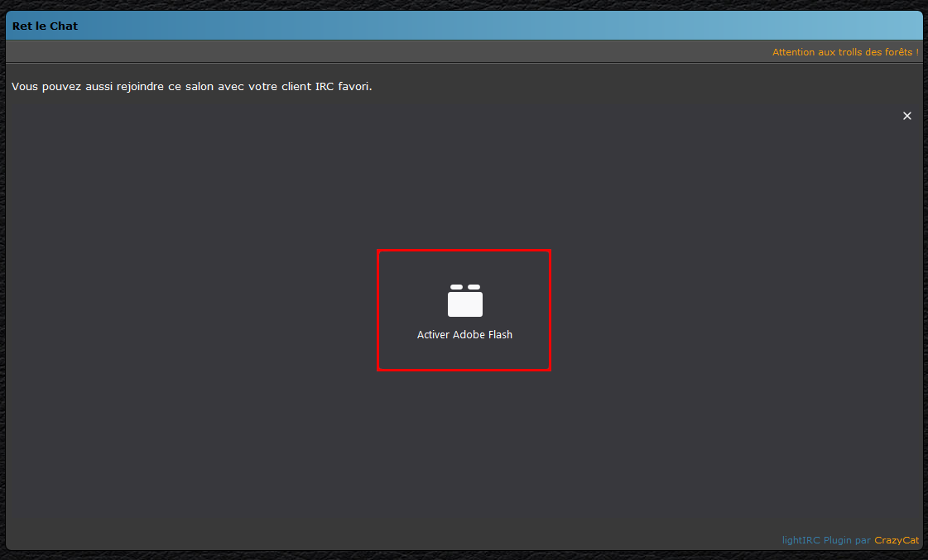Click the sentence about joining via IRC client
This screenshot has height=560, width=928.
click(x=191, y=86)
